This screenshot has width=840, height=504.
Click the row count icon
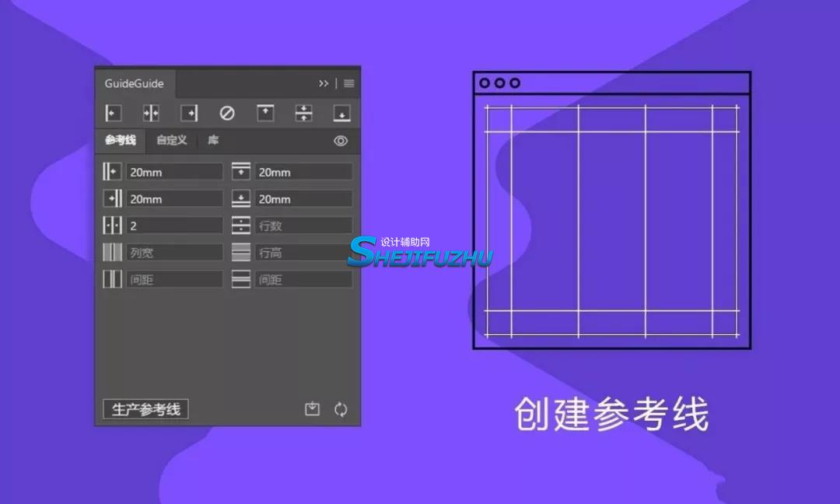tap(241, 225)
